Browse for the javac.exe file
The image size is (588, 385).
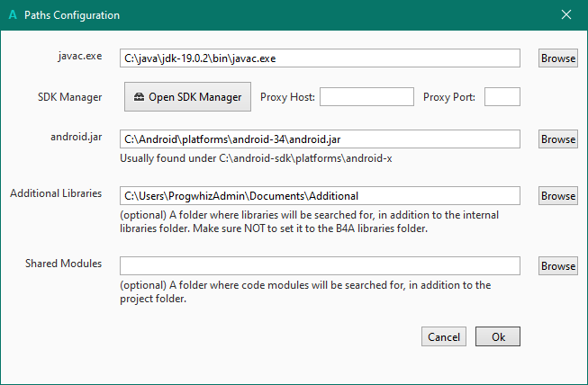pyautogui.click(x=558, y=58)
